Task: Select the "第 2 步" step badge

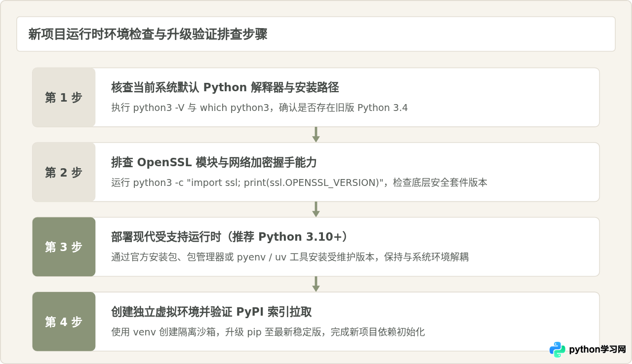Action: click(x=64, y=172)
